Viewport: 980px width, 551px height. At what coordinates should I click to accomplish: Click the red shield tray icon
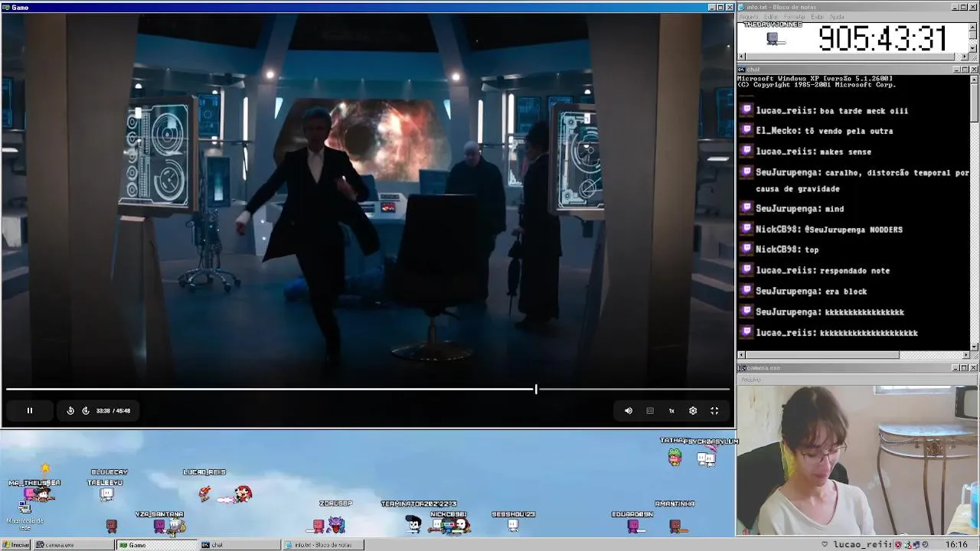(x=899, y=544)
